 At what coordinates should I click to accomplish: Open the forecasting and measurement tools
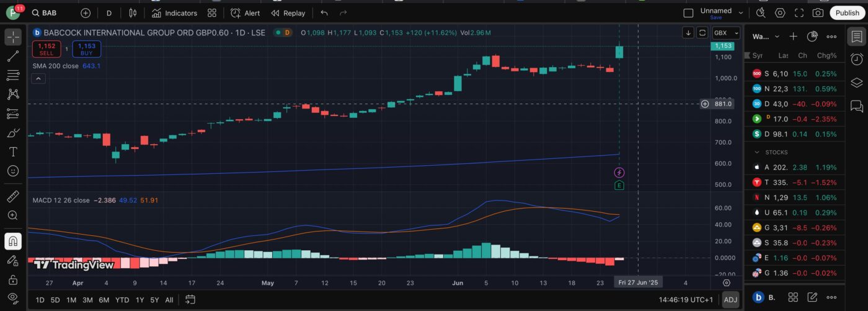13,114
